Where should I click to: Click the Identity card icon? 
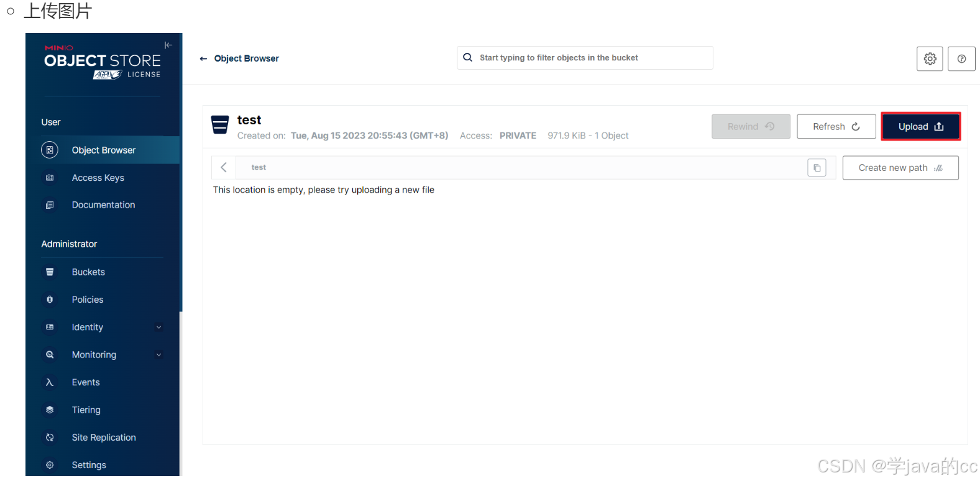click(50, 327)
